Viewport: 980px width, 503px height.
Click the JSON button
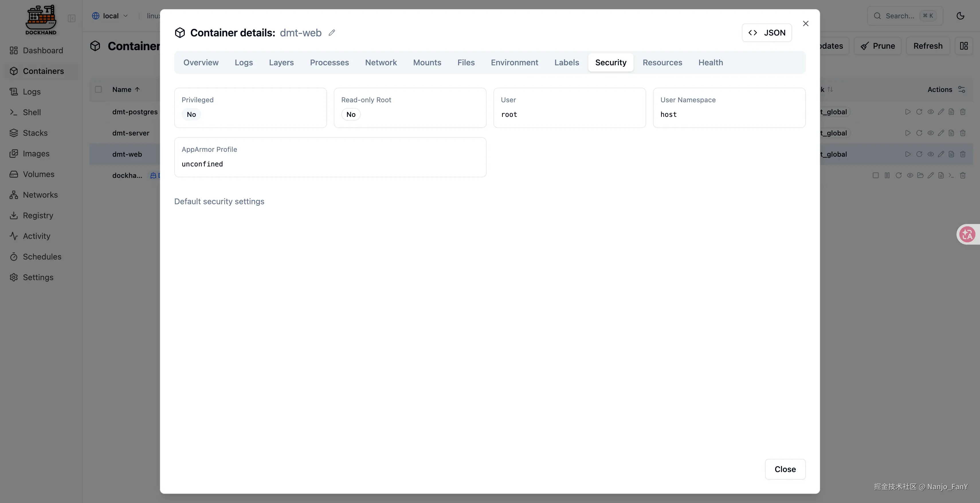click(767, 33)
